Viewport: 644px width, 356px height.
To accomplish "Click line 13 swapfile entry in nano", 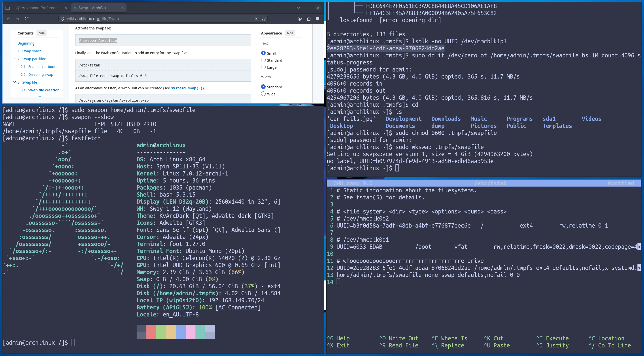I will 428,275.
